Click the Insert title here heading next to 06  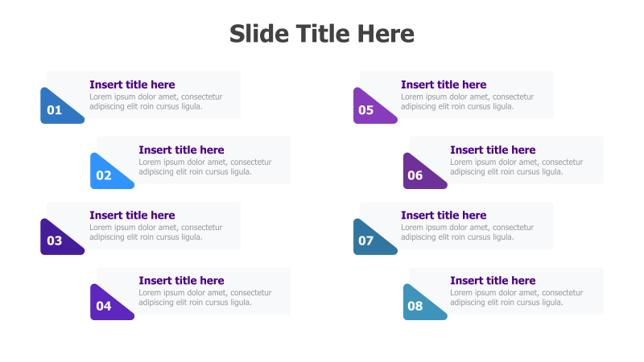click(493, 150)
